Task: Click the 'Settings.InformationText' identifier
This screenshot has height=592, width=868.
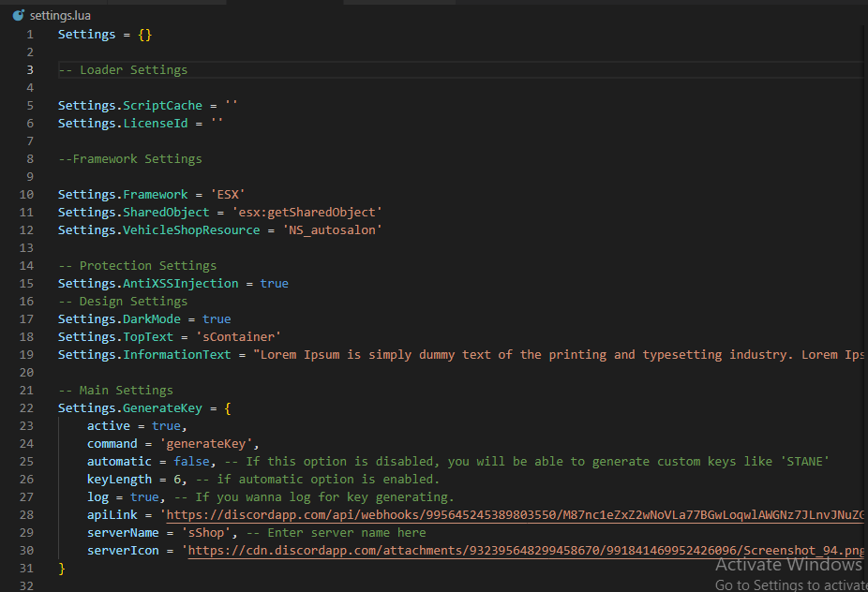Action: coord(144,354)
